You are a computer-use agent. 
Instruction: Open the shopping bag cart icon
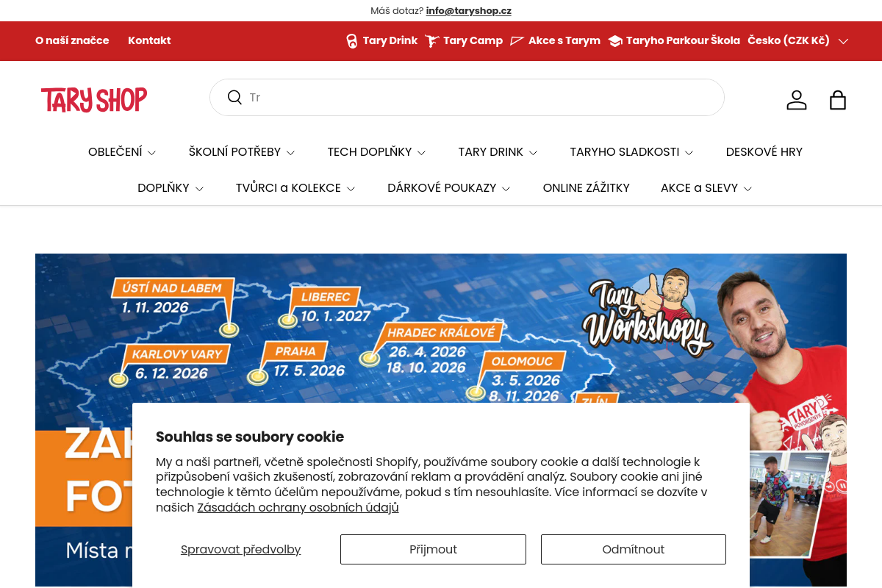[838, 100]
